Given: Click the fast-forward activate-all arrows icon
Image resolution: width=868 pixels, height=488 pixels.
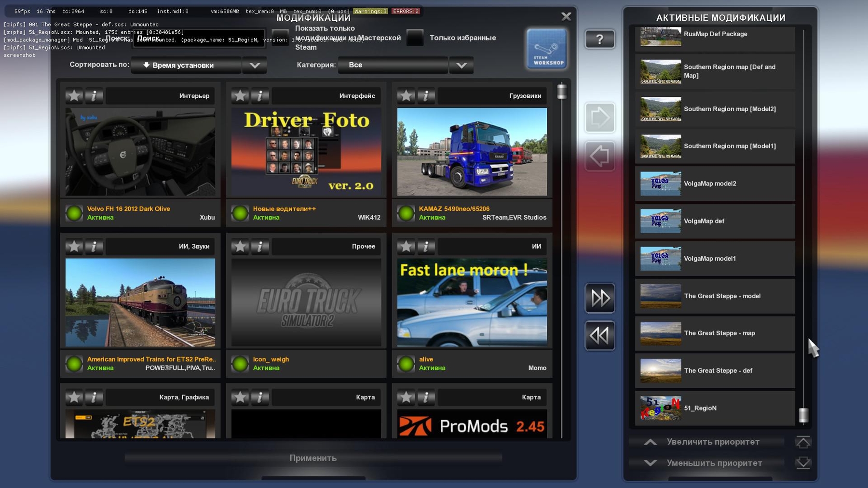Looking at the screenshot, I should point(599,298).
